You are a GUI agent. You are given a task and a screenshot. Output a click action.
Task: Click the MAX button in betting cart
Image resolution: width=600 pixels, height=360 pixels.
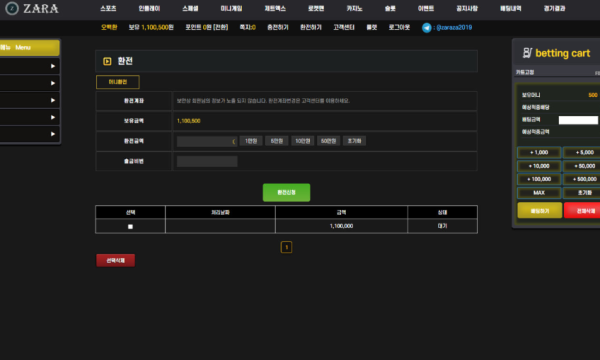coord(539,193)
